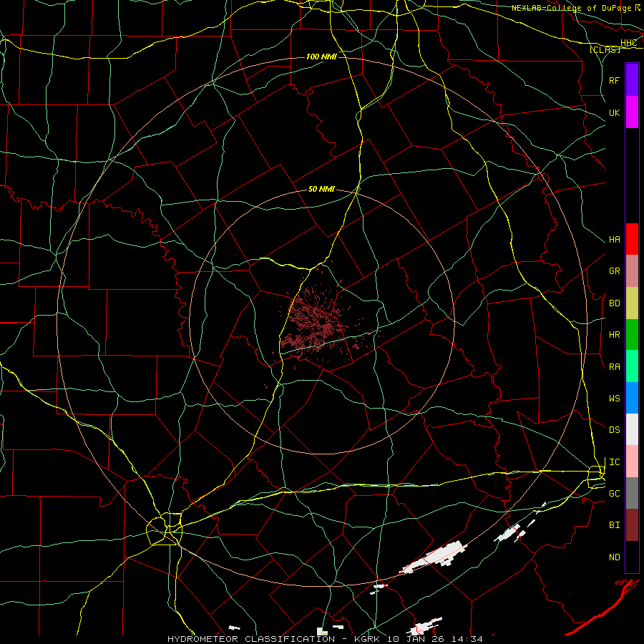
Task: Click the BI dark red legend swatch
Action: coord(632,525)
